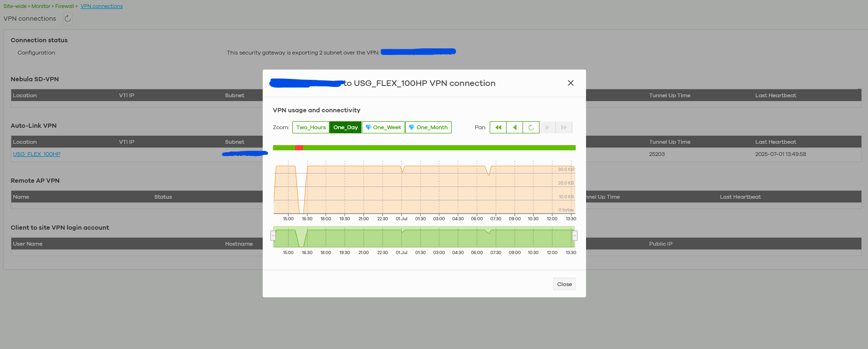Click the Close button in dialog
868x349 pixels.
[x=564, y=284]
